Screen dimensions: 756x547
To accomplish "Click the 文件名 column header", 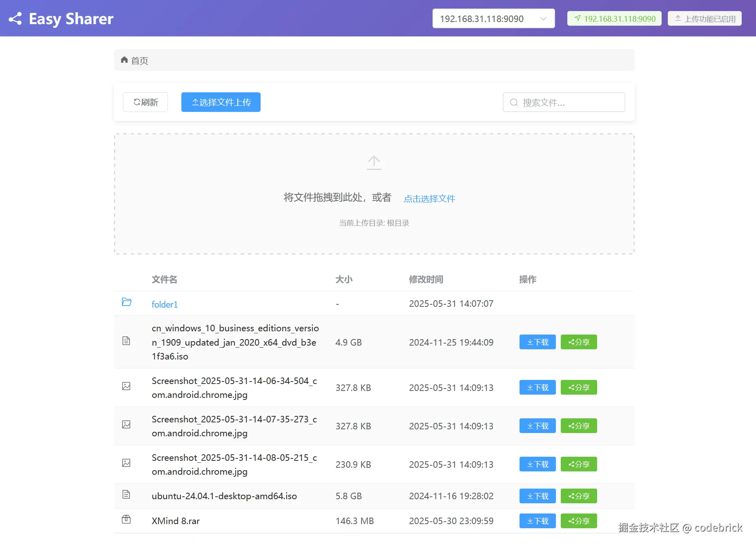I will tap(165, 279).
